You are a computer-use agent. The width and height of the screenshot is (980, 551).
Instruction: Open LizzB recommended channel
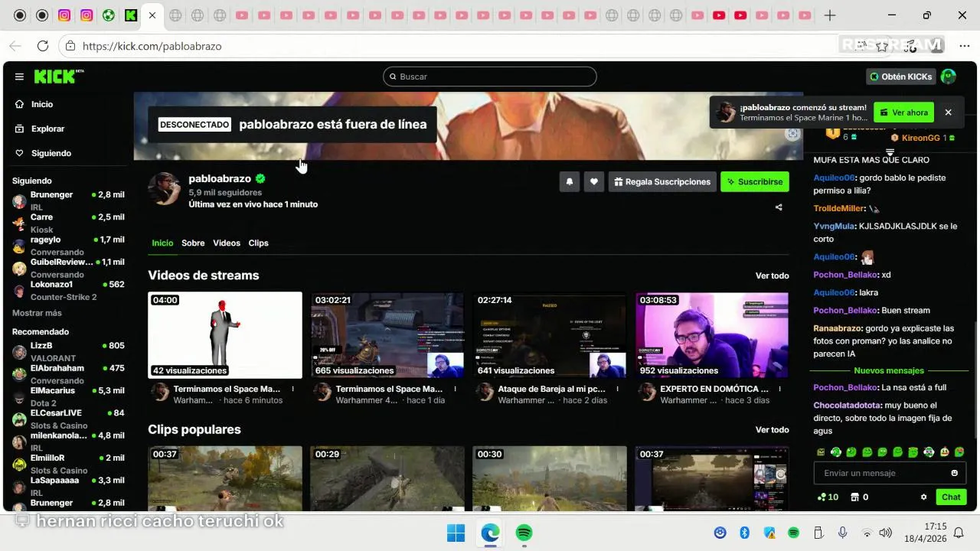(x=68, y=352)
